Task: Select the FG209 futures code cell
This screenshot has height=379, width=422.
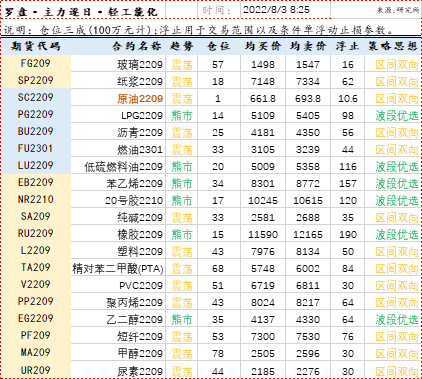Action: 36,63
